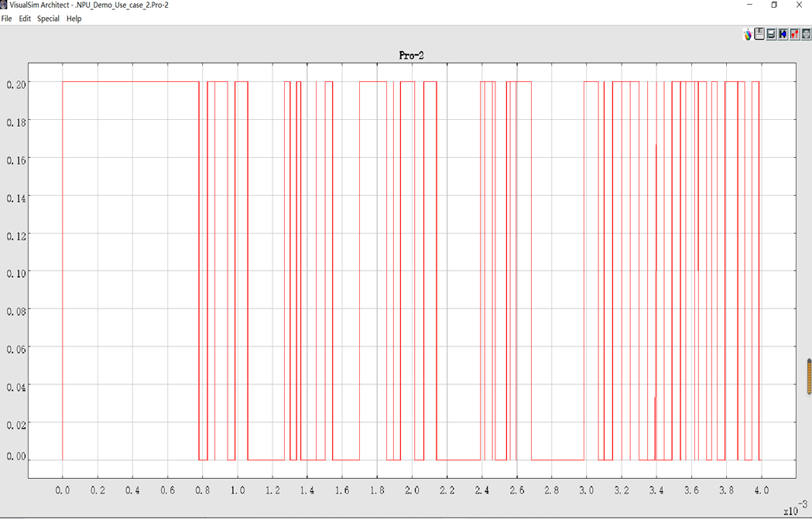
Task: Print the plot using printer icon
Action: pos(771,35)
